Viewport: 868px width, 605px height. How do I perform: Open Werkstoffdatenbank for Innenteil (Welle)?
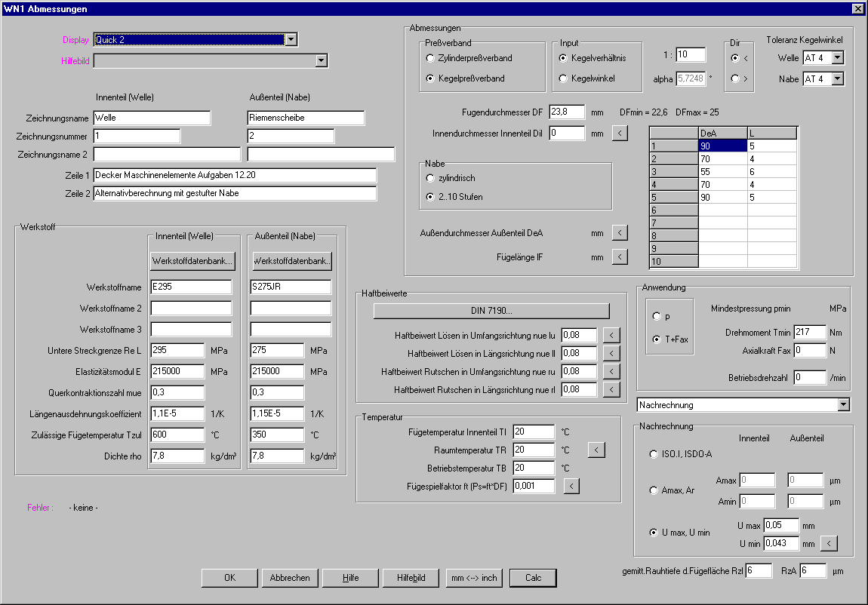(x=192, y=261)
